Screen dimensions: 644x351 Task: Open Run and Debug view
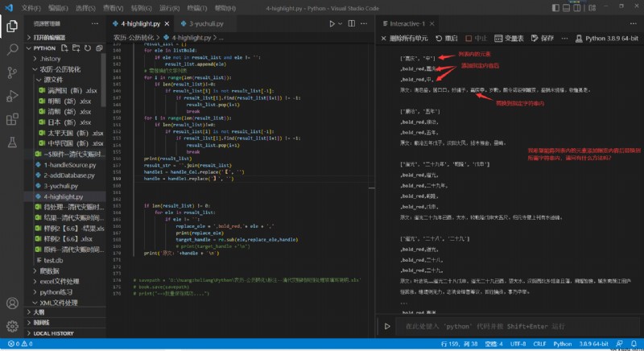[12, 96]
